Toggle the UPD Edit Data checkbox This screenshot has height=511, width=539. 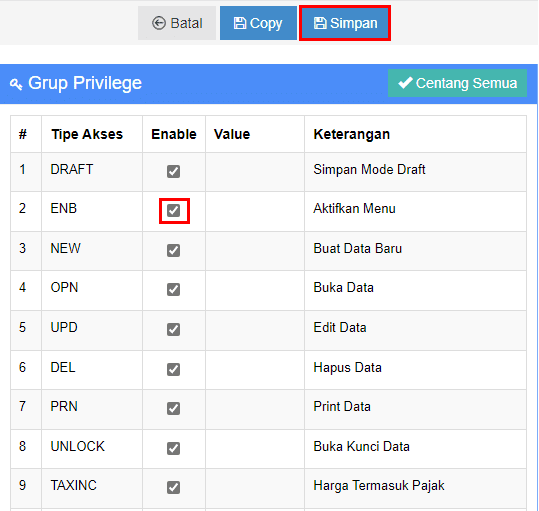(173, 329)
